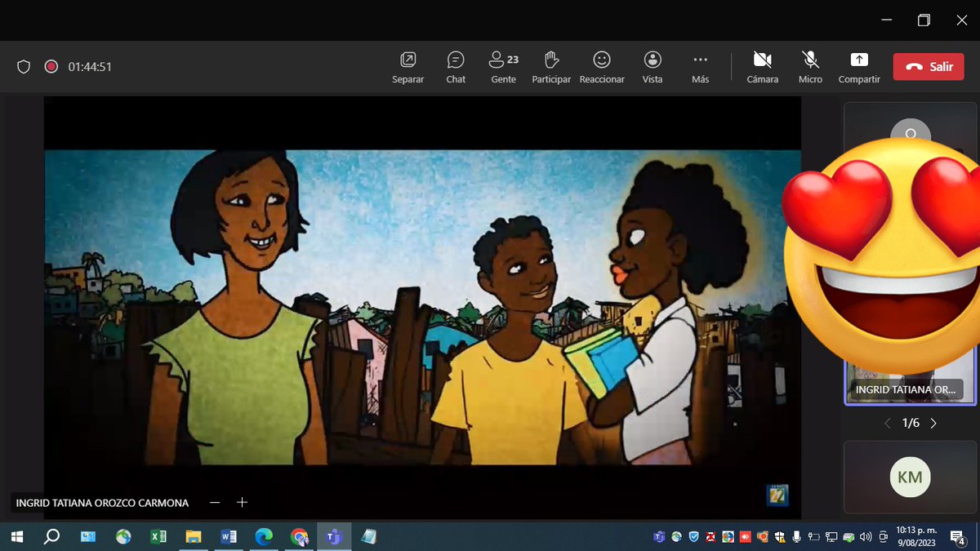Start sharing with Compartir
This screenshot has height=551, width=980.
[x=859, y=68]
